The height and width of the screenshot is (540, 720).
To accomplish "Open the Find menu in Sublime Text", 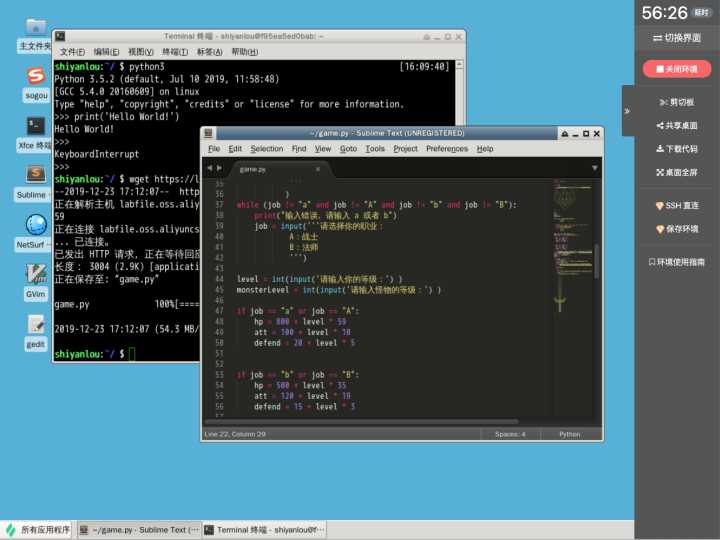I will tap(298, 149).
